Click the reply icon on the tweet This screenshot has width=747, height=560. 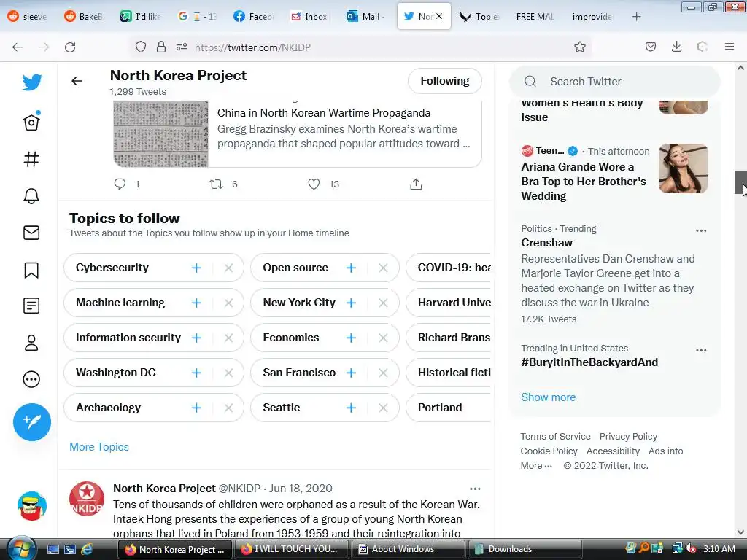120,184
